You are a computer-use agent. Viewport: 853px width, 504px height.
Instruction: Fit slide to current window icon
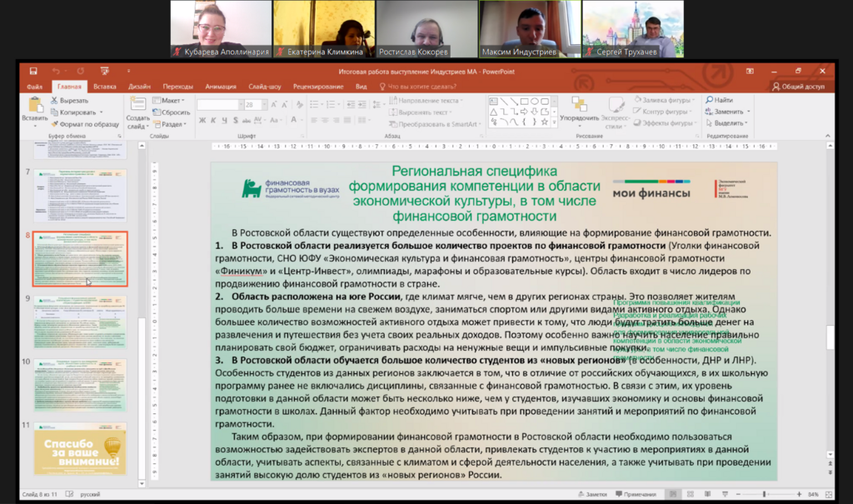point(829,494)
